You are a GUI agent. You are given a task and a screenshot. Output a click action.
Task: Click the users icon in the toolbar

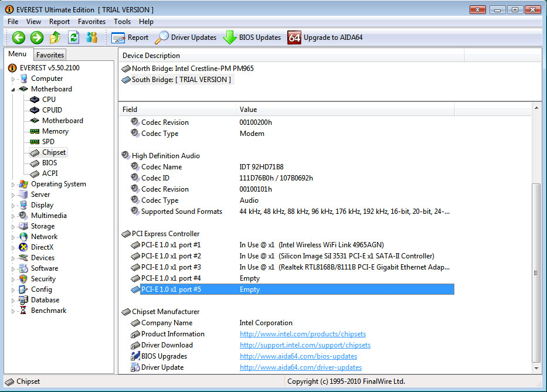tap(91, 38)
